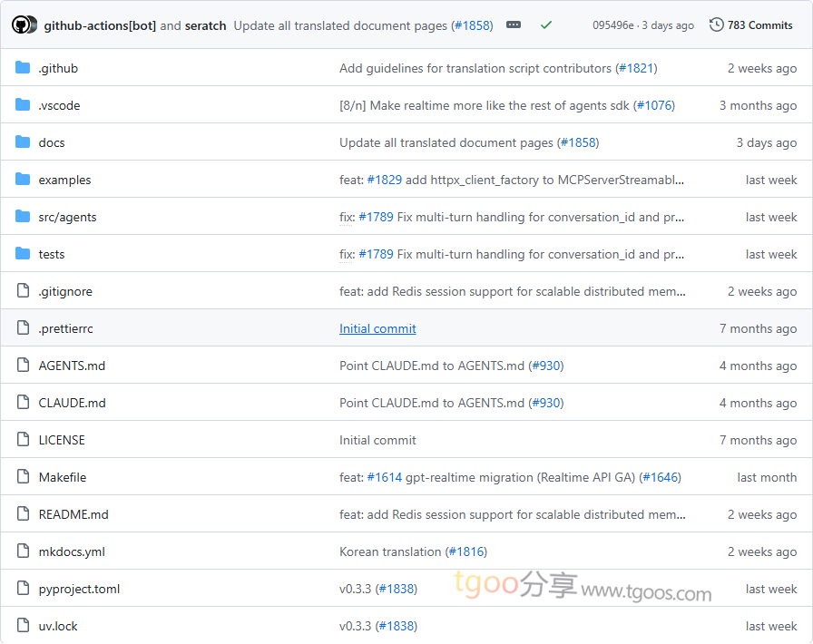Click the clock history icon
The width and height of the screenshot is (813, 644).
tap(717, 25)
